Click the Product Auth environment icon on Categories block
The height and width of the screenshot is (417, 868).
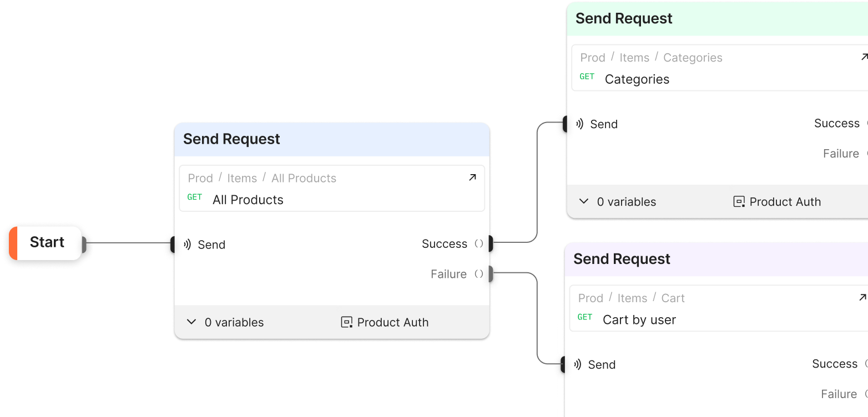pyautogui.click(x=739, y=201)
